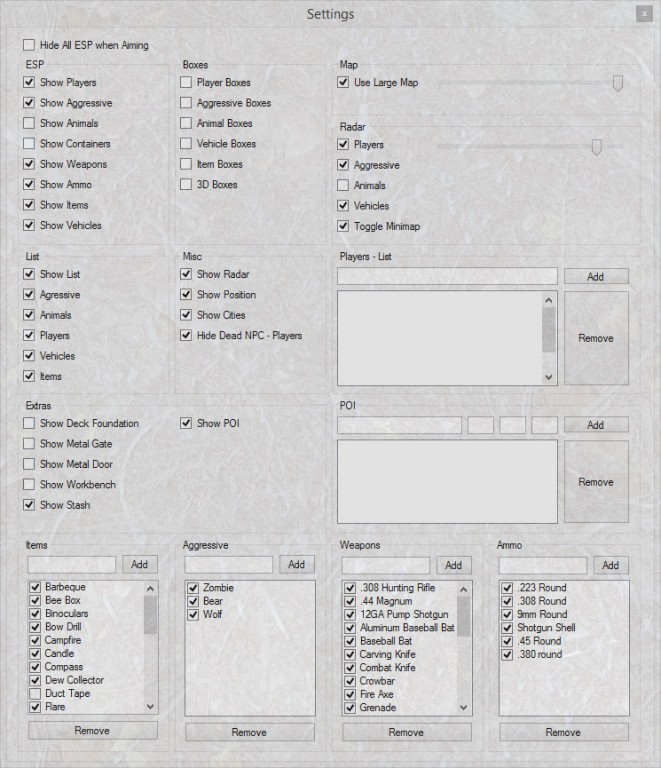
Task: Click Weapons list scroll down arrow
Action: click(x=464, y=708)
